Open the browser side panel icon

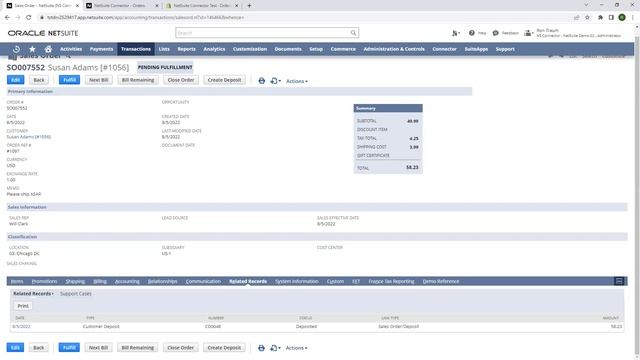pos(611,17)
